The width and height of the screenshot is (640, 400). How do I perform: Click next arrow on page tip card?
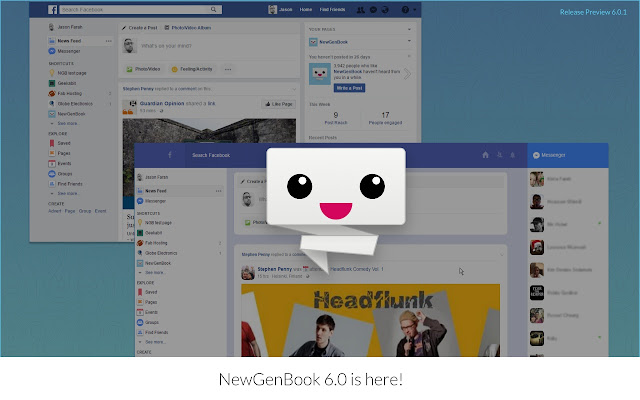tap(407, 74)
